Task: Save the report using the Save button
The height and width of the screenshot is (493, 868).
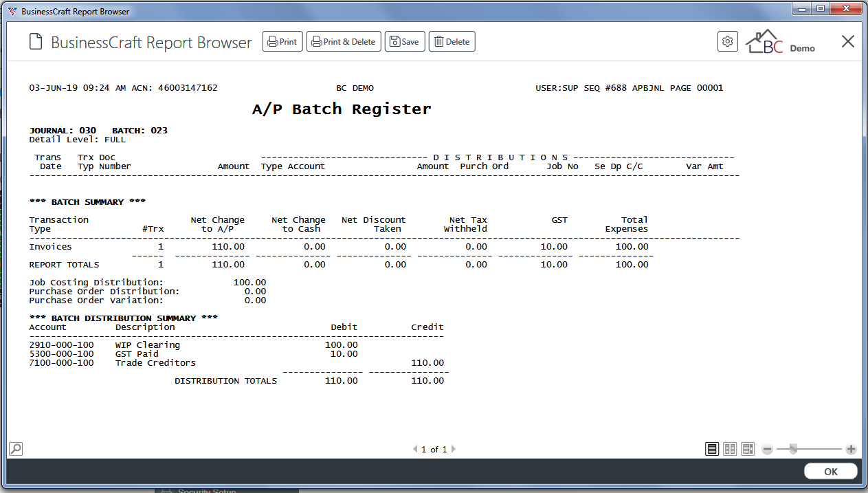Action: click(405, 42)
